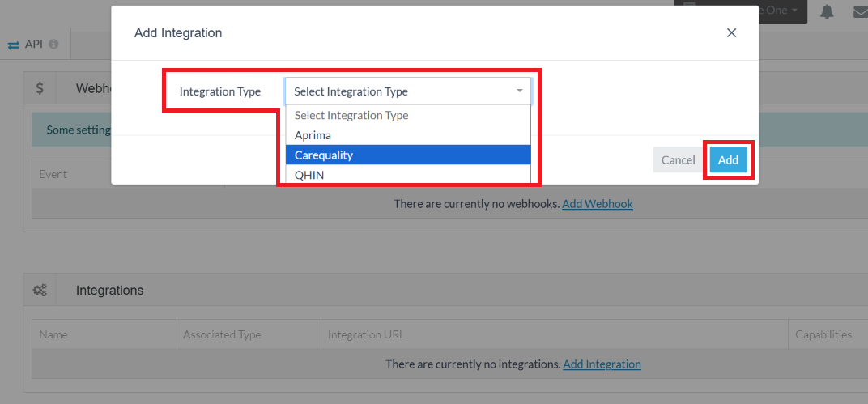
Task: Select the placeholder 'Select Integration Type' list entry
Action: pos(408,115)
